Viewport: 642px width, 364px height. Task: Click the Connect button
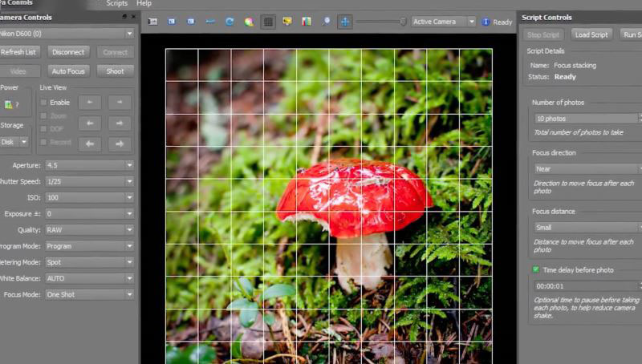pos(116,52)
